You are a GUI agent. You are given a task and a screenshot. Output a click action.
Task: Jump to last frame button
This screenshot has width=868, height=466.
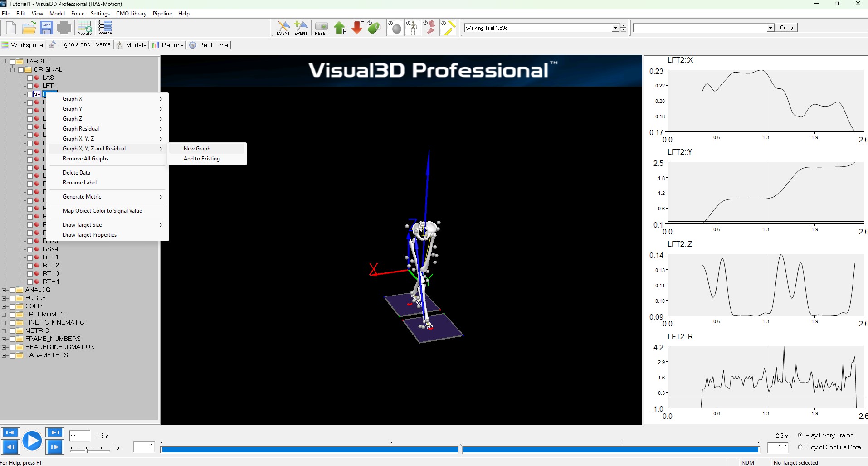54,432
